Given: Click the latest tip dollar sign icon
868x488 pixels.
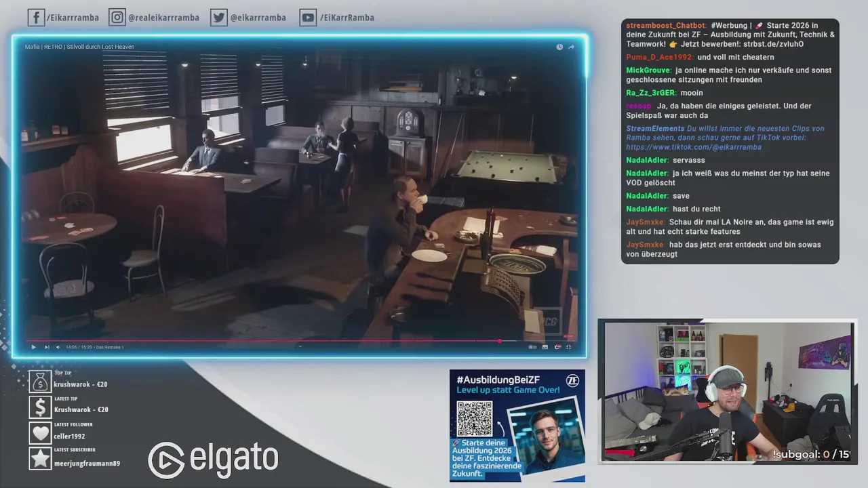Looking at the screenshot, I should [40, 407].
